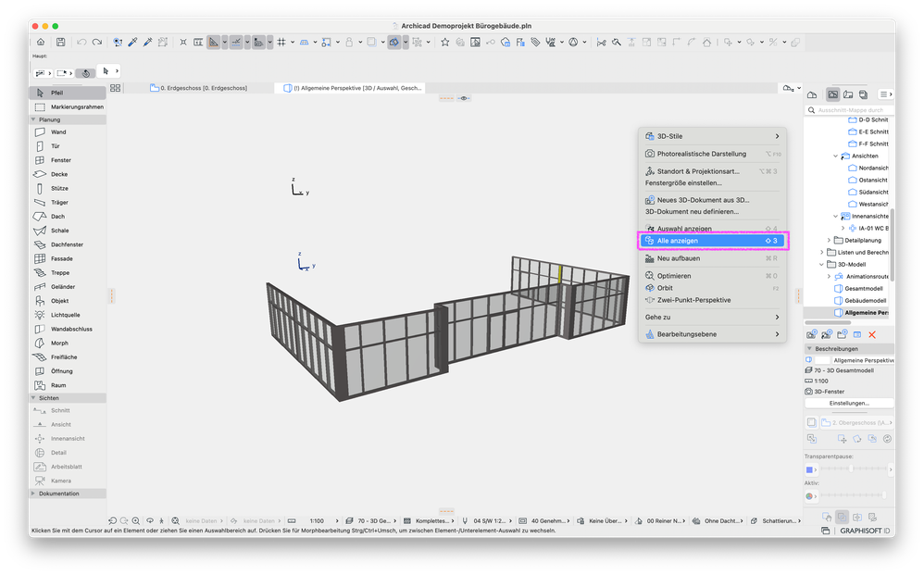Click the Ausschnitt-Mappe search field

pos(852,110)
